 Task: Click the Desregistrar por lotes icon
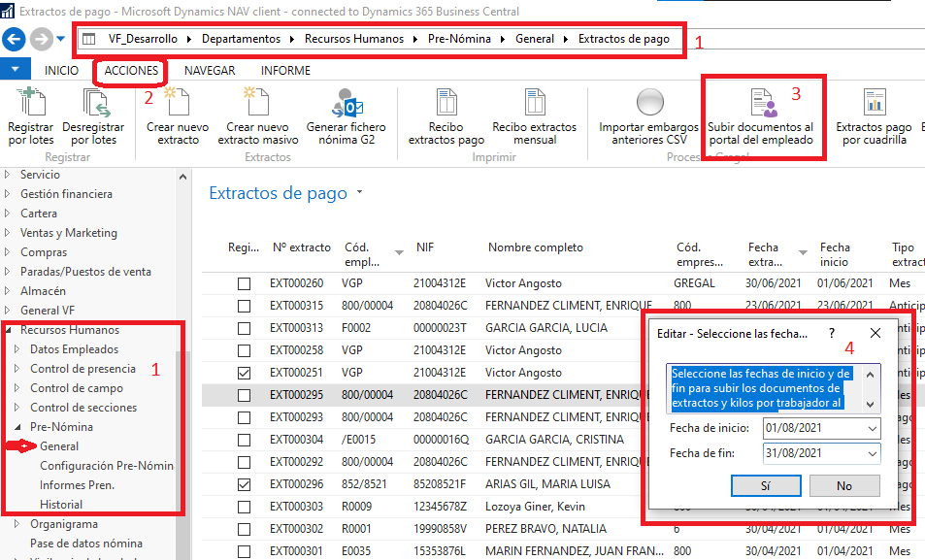(x=93, y=103)
